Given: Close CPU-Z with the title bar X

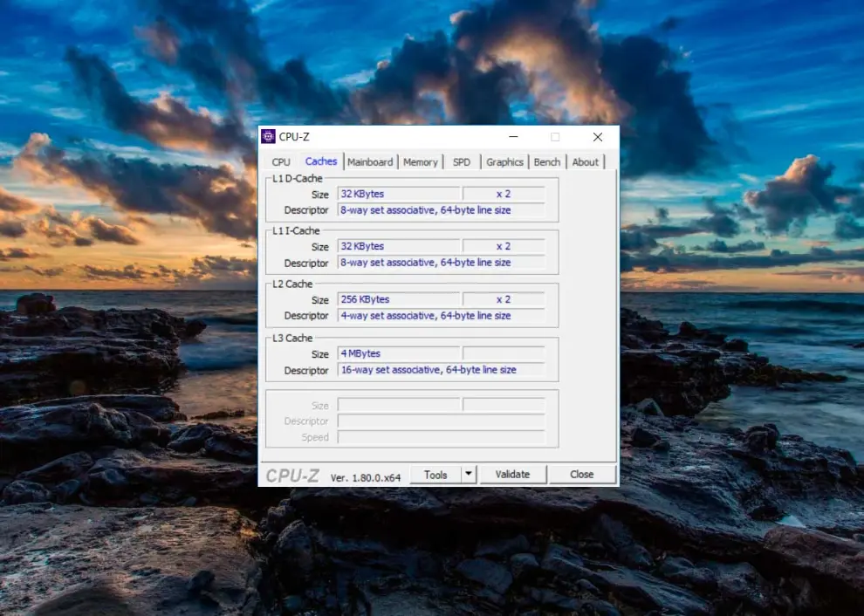Looking at the screenshot, I should click(597, 137).
